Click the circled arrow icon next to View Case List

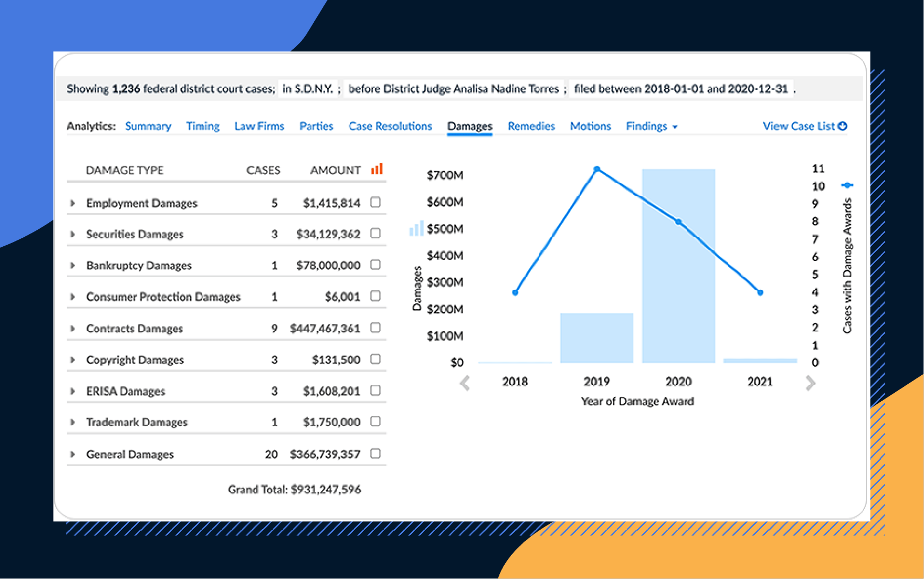pyautogui.click(x=842, y=126)
